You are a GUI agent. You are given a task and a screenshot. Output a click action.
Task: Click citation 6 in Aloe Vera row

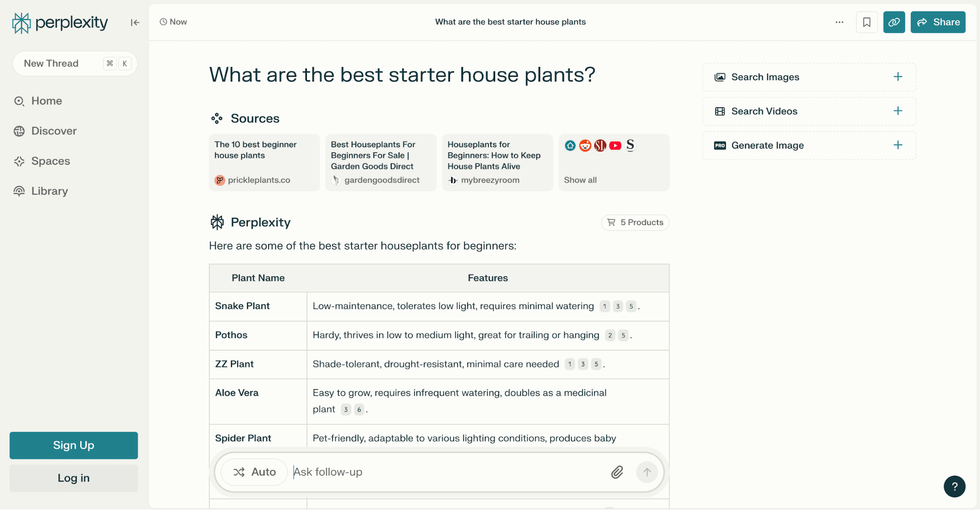point(359,409)
